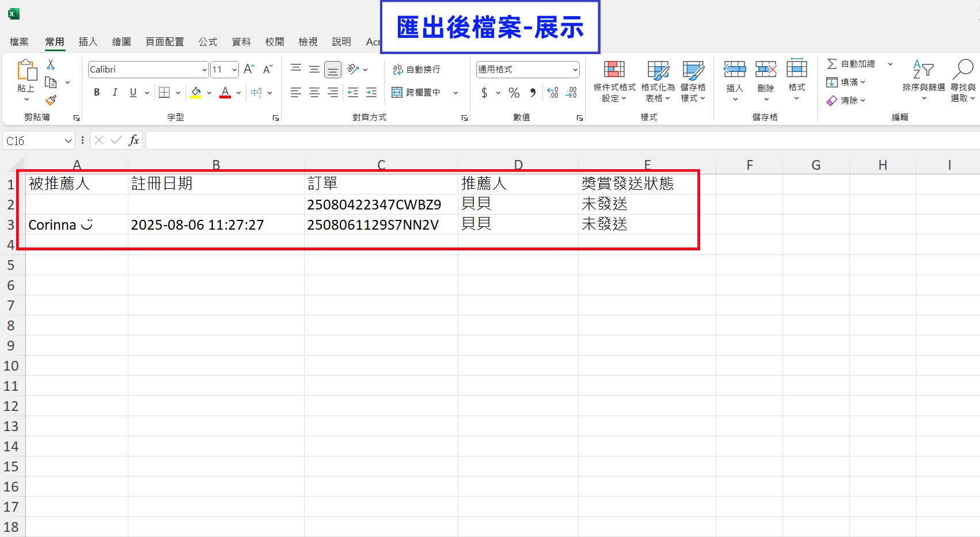Click the middle align icon
Image resolution: width=980 pixels, height=537 pixels.
[x=314, y=69]
